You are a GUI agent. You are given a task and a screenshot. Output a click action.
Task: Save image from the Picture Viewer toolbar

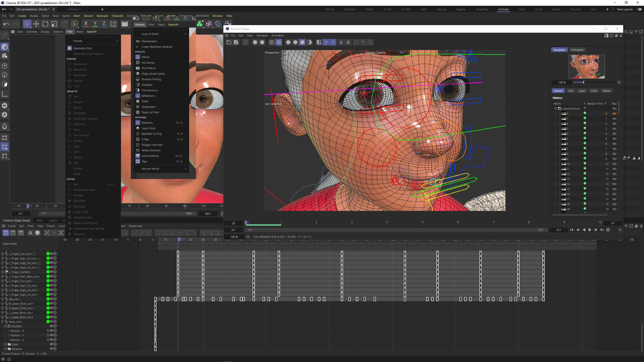tap(237, 42)
